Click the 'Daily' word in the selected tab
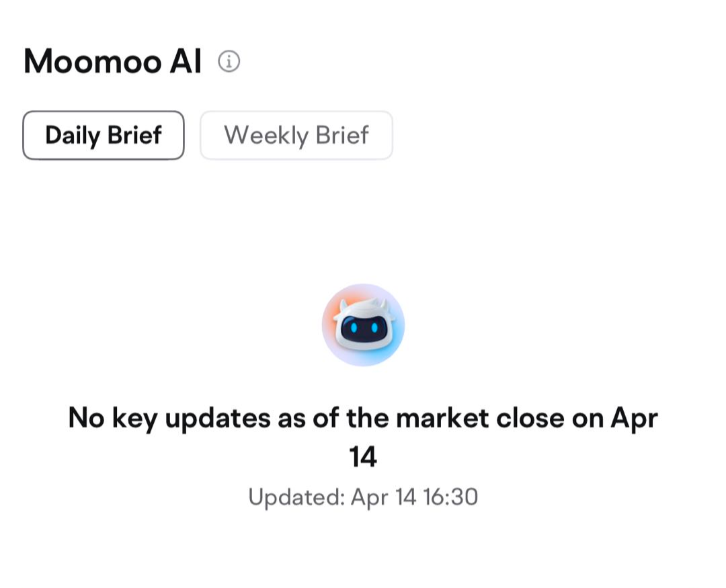This screenshot has width=726, height=588. pos(73,136)
